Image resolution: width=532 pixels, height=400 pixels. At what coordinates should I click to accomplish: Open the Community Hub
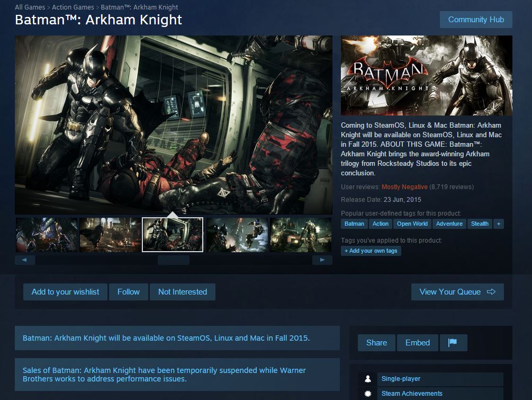476,20
